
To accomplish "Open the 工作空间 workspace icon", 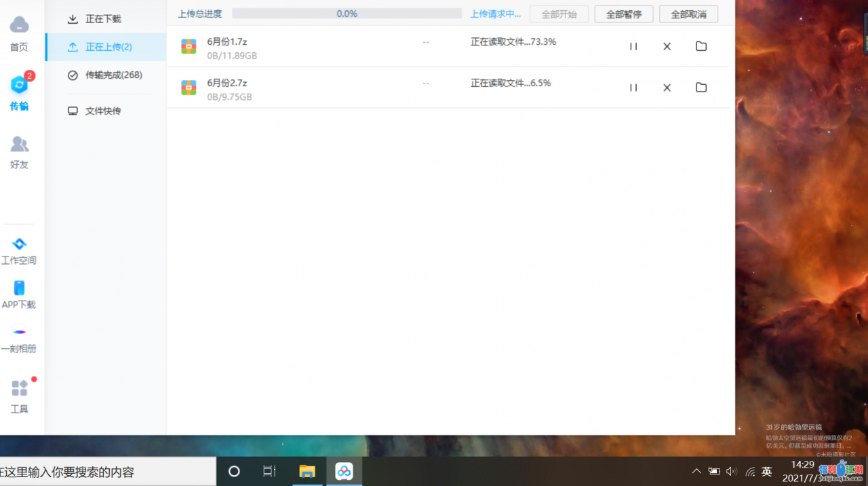I will 20,250.
